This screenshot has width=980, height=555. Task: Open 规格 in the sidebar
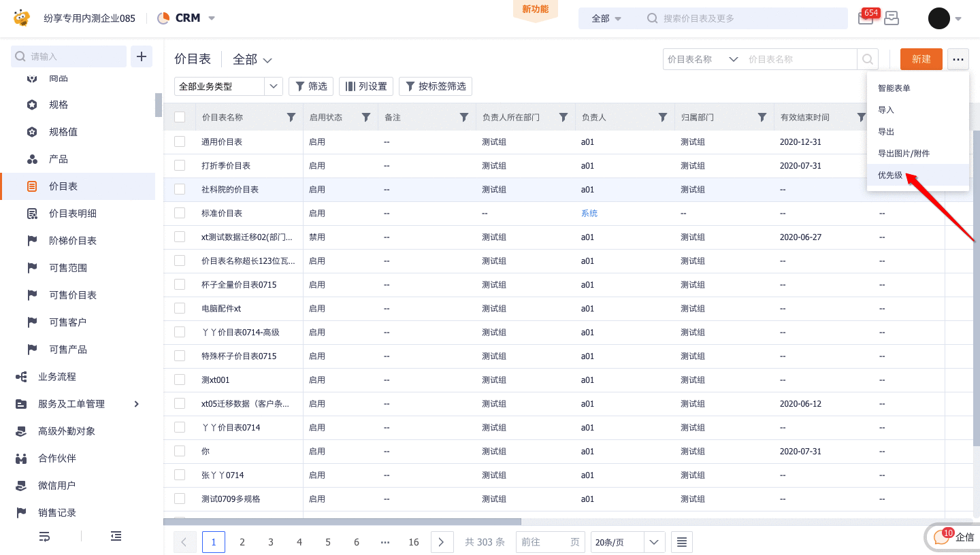click(59, 105)
